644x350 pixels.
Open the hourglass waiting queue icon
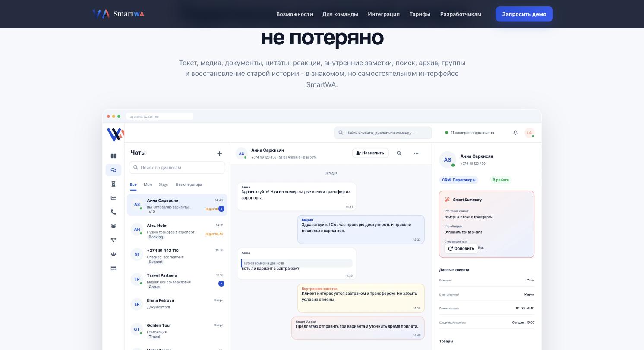pyautogui.click(x=114, y=184)
